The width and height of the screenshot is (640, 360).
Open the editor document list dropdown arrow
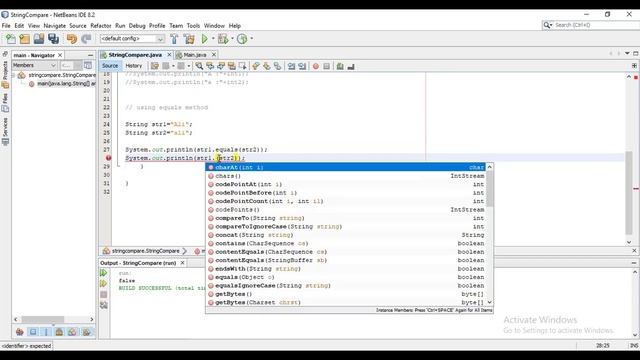tap(627, 54)
